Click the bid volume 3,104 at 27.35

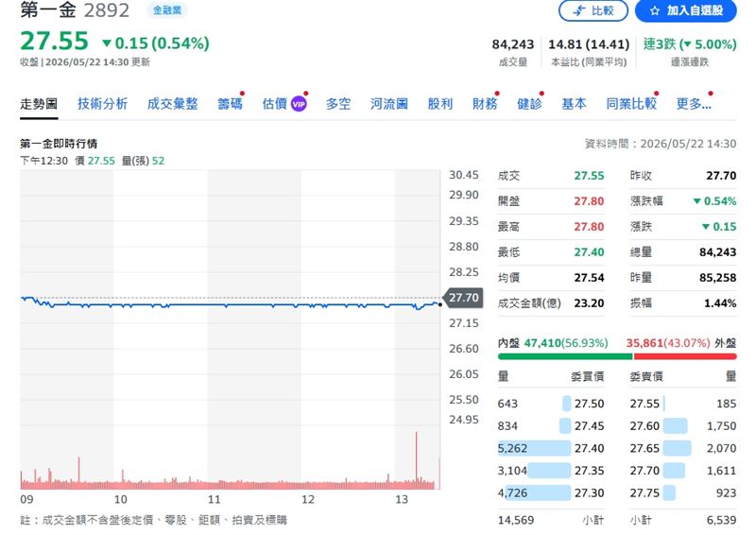[512, 471]
